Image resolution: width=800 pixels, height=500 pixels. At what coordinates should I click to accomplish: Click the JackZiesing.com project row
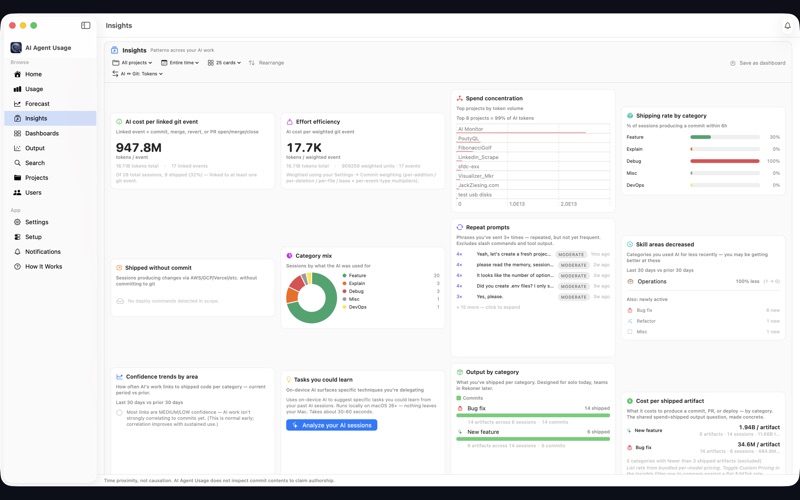click(x=533, y=185)
